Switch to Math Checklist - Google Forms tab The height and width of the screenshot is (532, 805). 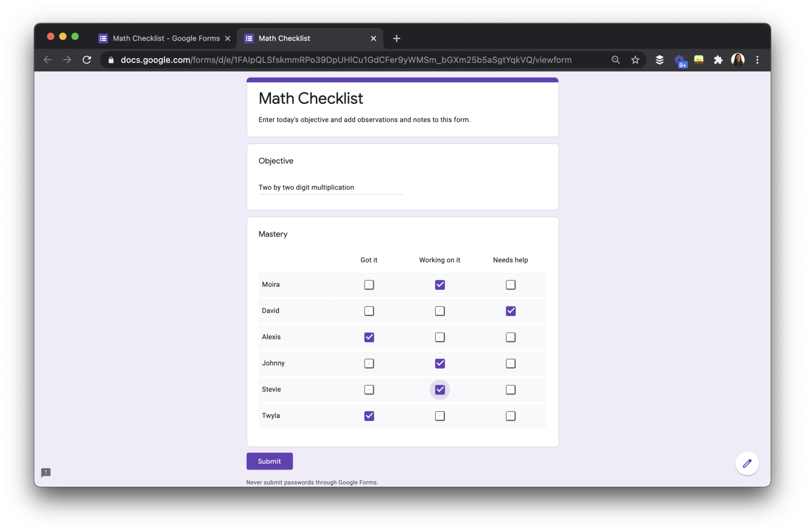click(166, 39)
